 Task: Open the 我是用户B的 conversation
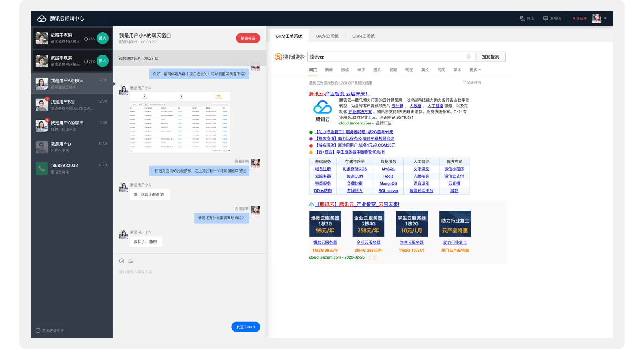tap(72, 105)
